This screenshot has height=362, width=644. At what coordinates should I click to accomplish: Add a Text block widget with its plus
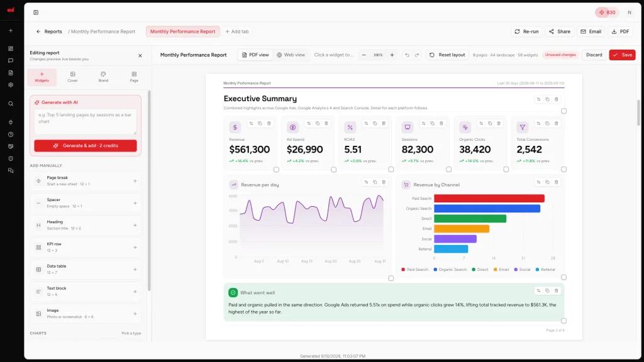[x=135, y=292]
